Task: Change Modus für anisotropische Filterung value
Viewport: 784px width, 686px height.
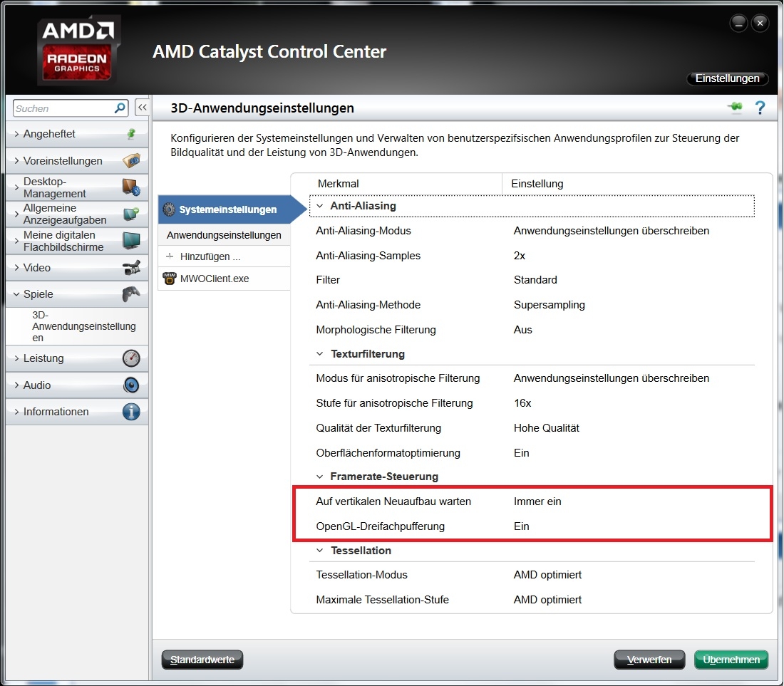Action: (611, 378)
